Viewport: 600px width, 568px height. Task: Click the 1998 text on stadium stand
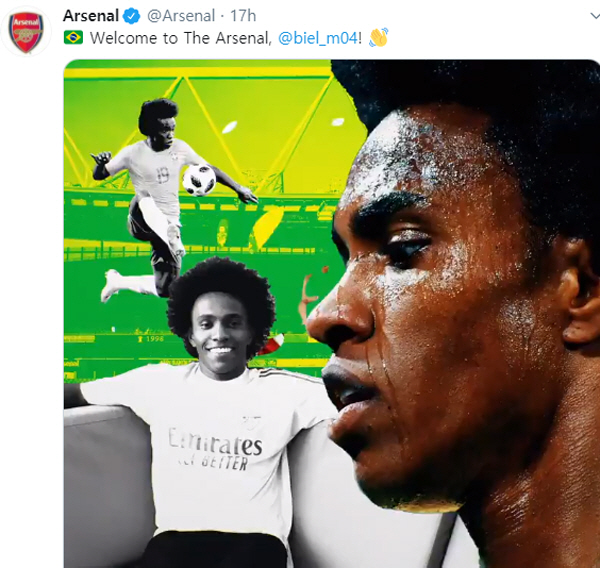(x=151, y=339)
